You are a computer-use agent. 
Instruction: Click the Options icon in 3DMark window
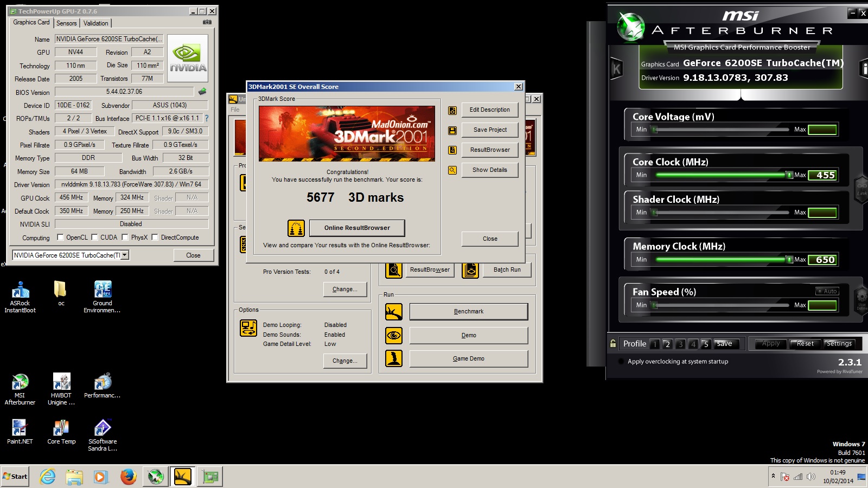248,328
